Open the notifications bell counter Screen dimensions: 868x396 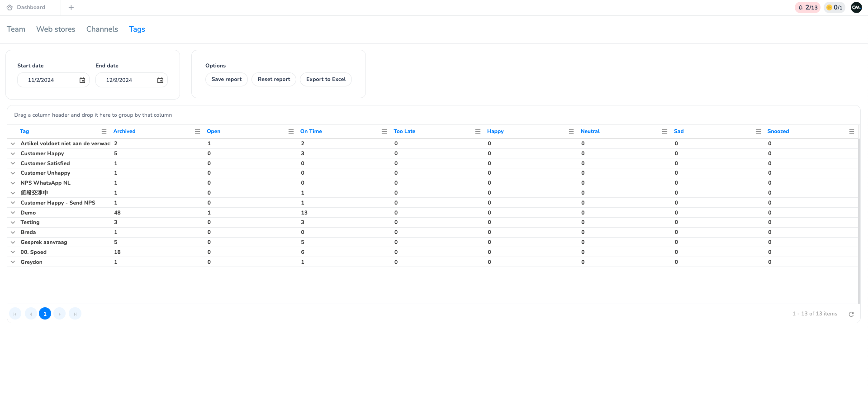click(x=807, y=8)
